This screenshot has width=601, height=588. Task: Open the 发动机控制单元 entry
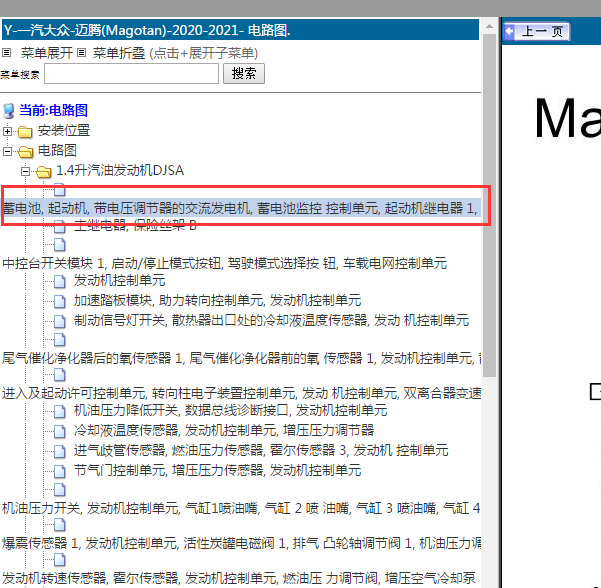(120, 281)
